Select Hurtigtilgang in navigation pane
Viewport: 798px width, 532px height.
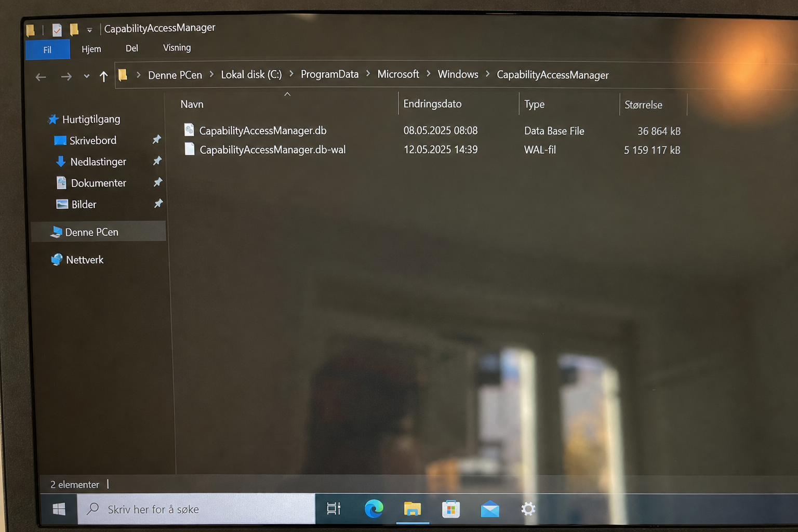(x=91, y=119)
